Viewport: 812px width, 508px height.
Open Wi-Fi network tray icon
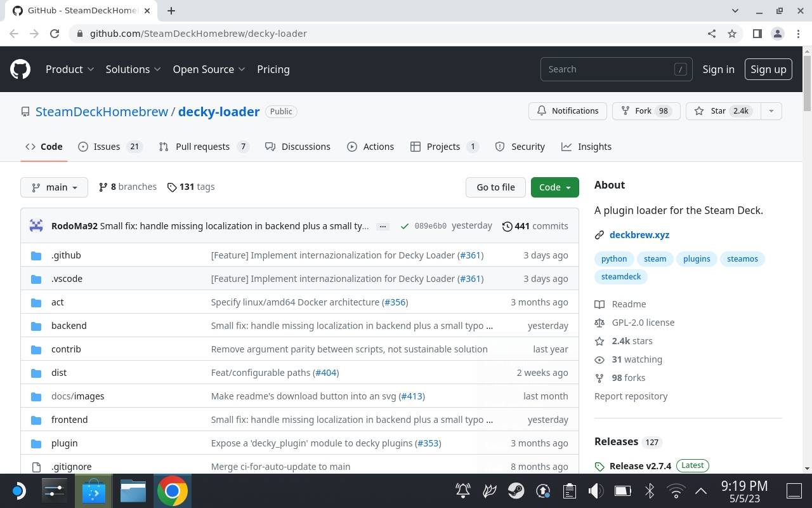[x=676, y=491]
